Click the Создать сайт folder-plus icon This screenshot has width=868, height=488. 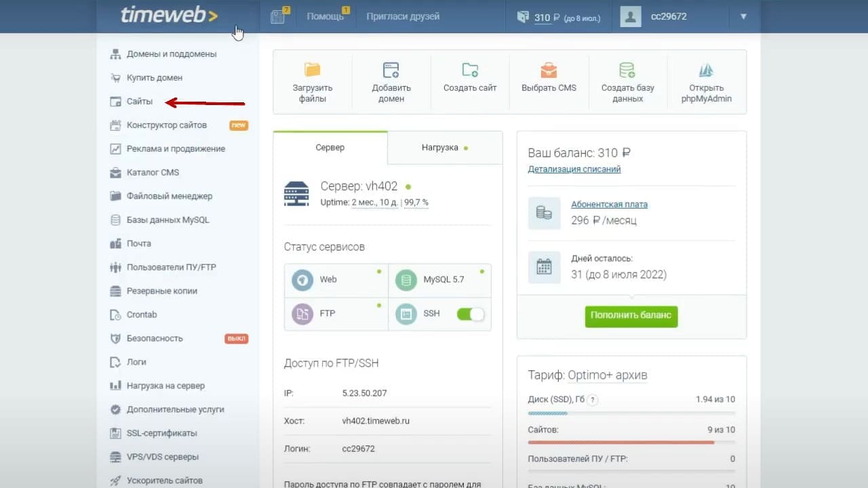[x=470, y=69]
